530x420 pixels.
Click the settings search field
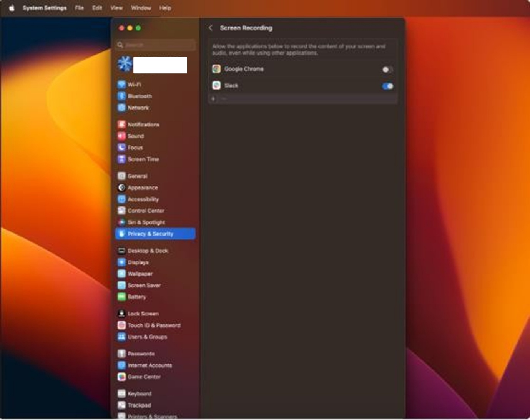(x=155, y=45)
